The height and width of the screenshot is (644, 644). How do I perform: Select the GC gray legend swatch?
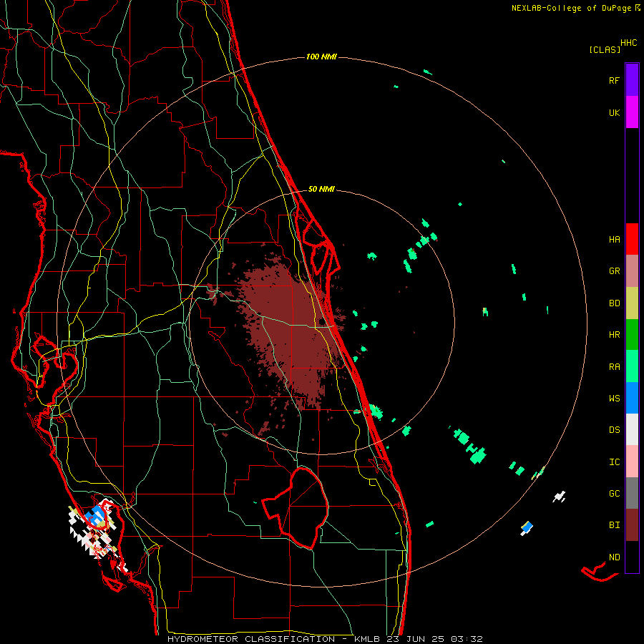(632, 493)
